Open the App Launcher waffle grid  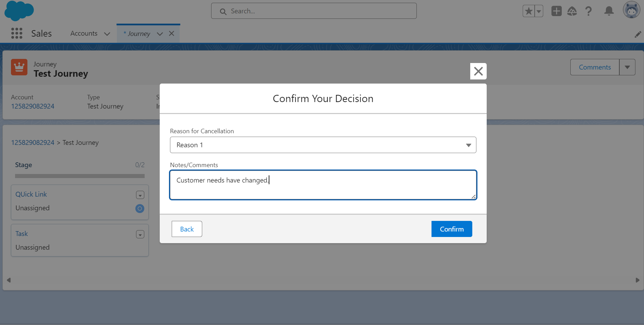point(16,33)
